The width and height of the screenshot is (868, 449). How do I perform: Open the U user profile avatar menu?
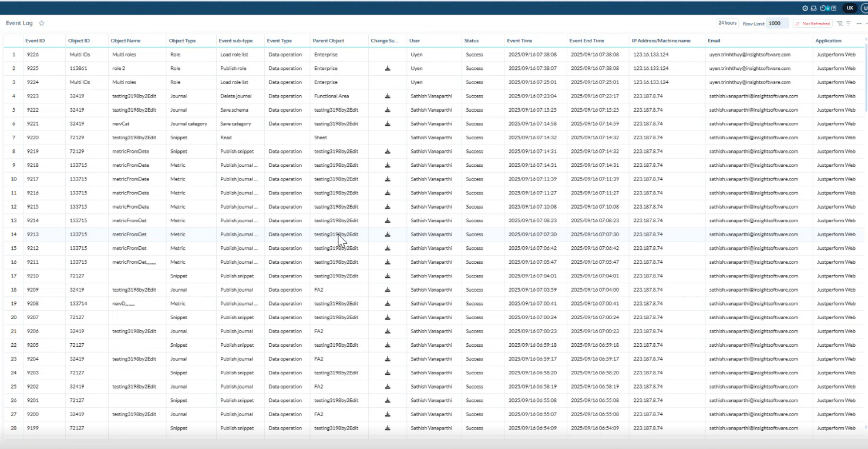pos(864,8)
